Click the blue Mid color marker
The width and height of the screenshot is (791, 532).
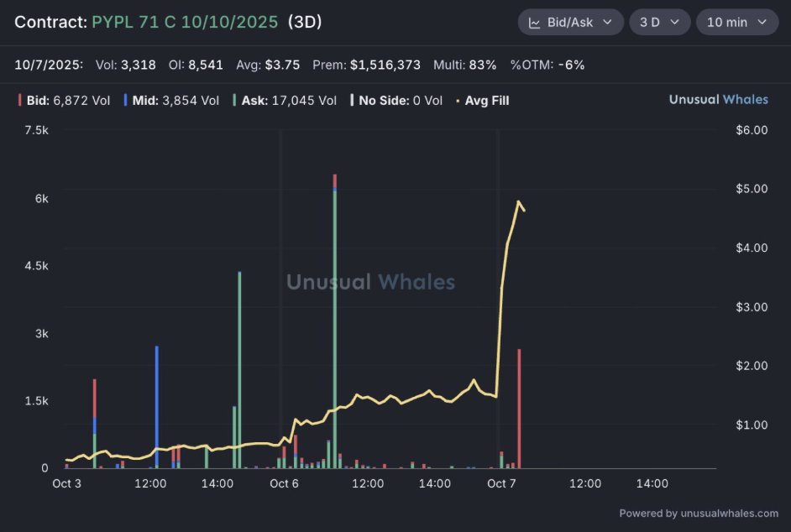[125, 101]
